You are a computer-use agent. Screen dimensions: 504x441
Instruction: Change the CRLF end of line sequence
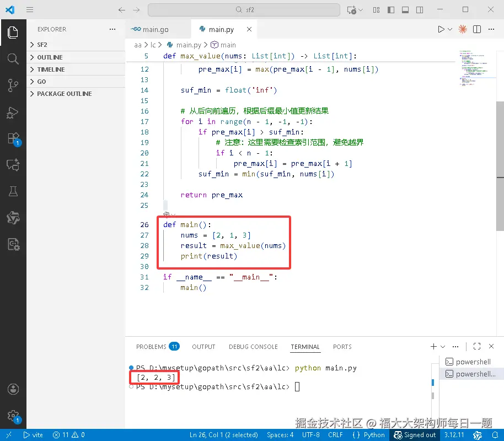pos(335,435)
